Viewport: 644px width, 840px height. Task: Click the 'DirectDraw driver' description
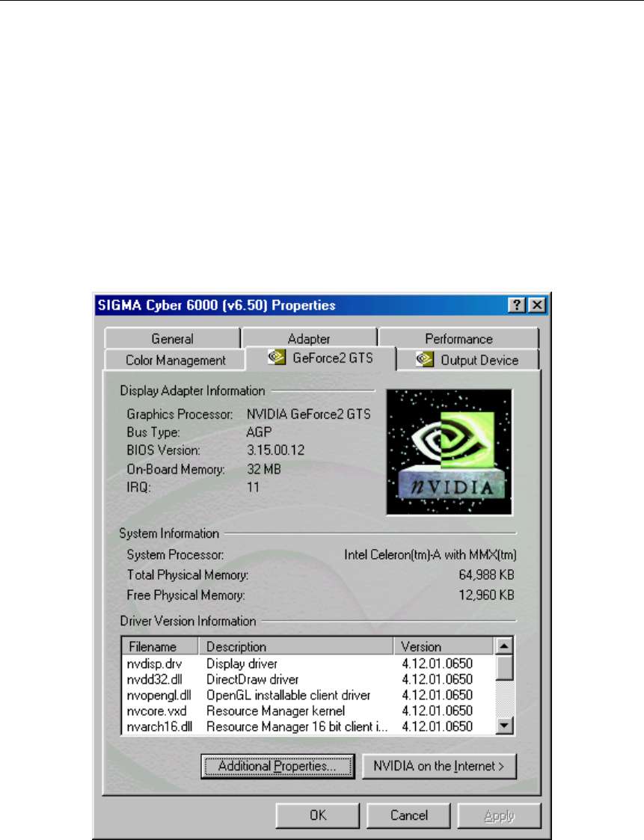coord(252,679)
